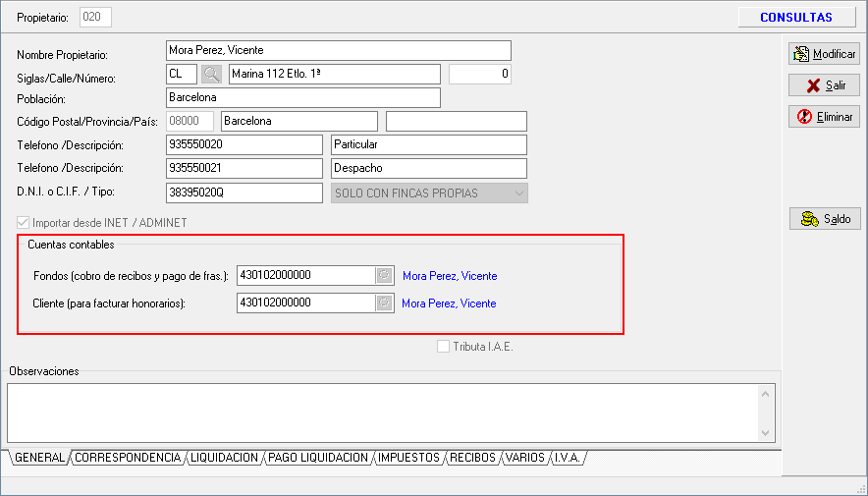
Task: Click the Observaciones scroll up arrow
Action: (766, 394)
